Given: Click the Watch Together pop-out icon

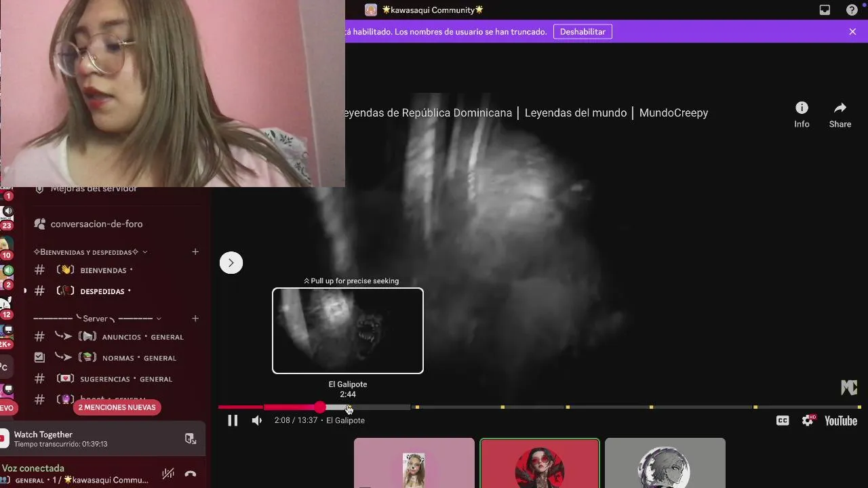Looking at the screenshot, I should 191,439.
